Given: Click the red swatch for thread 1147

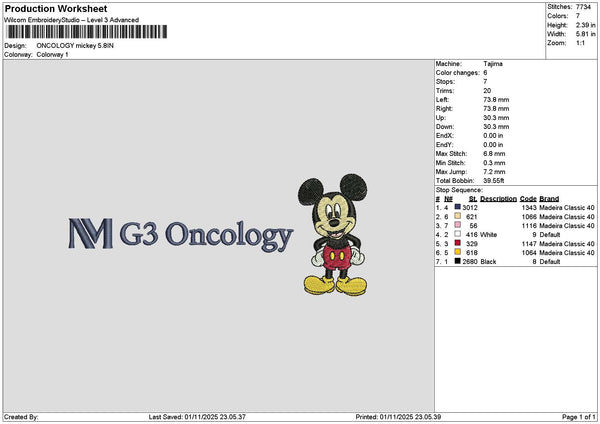Looking at the screenshot, I should coord(457,243).
